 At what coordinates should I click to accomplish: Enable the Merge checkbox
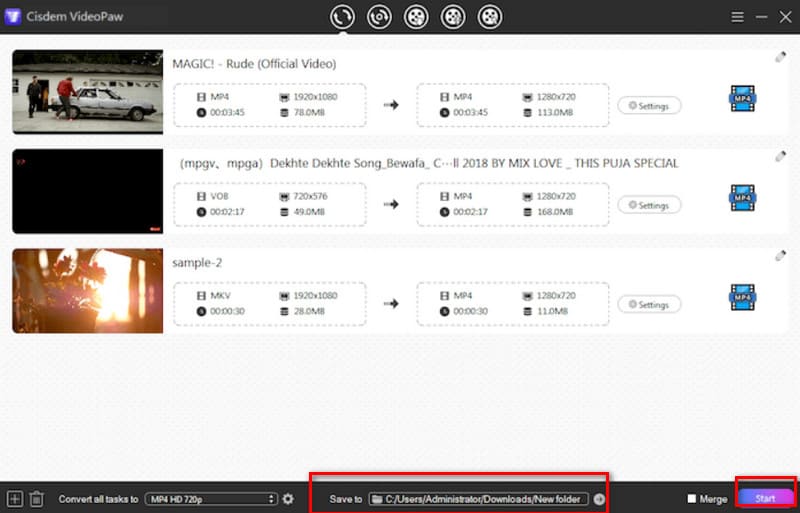pos(692,498)
